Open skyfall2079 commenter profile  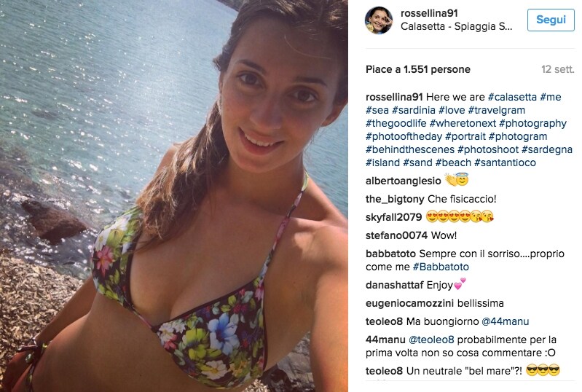394,217
